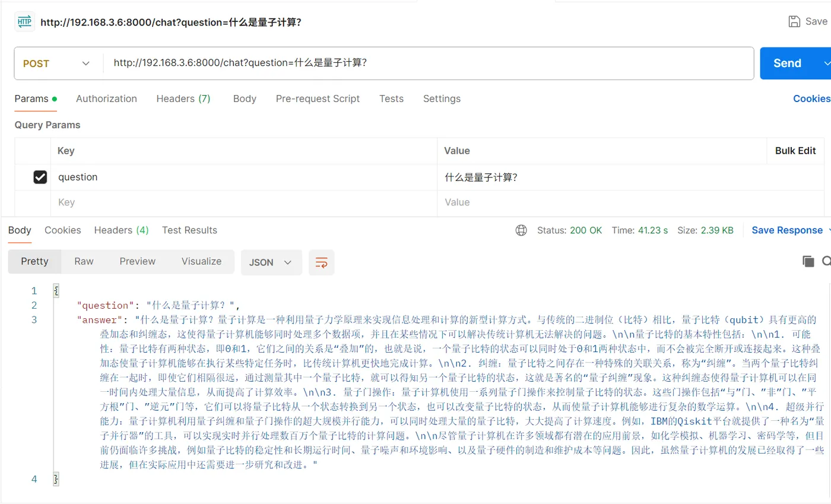Click the Time: 41.23 s text
Image resolution: width=831 pixels, height=504 pixels.
pyautogui.click(x=640, y=230)
